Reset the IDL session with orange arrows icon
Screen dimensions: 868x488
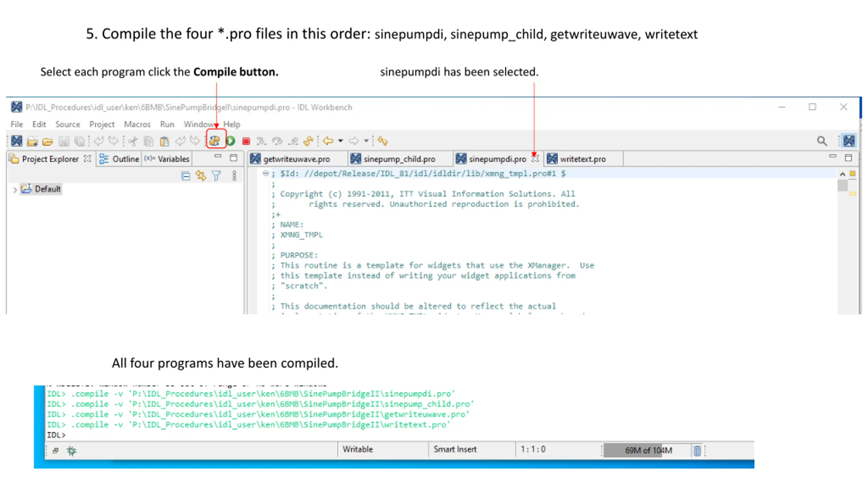click(x=309, y=141)
